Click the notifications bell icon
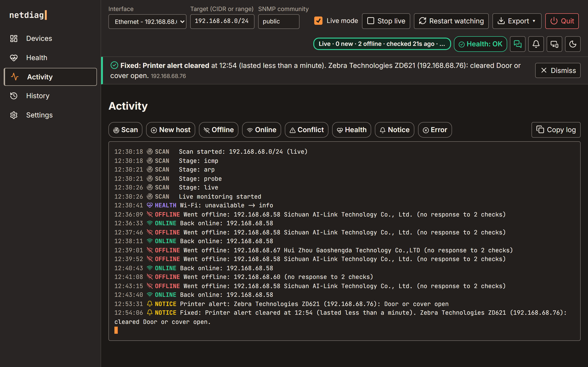Viewport: 588px width, 367px height. (x=536, y=44)
